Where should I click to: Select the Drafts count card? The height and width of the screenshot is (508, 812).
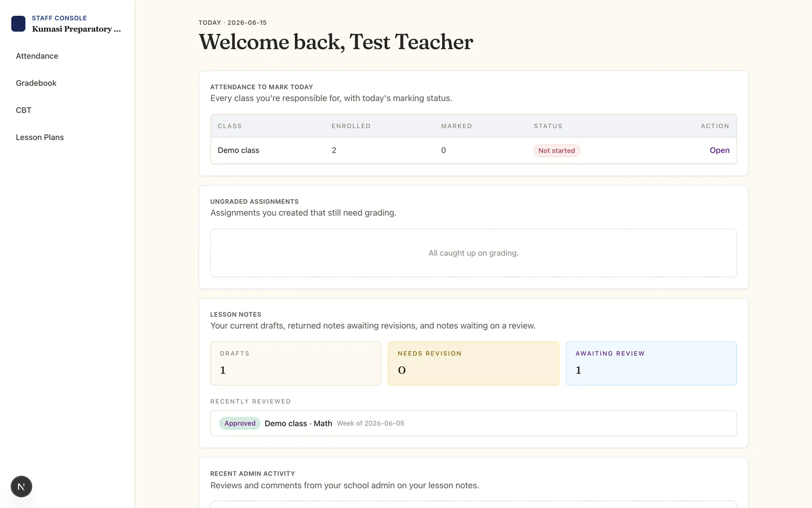click(296, 363)
